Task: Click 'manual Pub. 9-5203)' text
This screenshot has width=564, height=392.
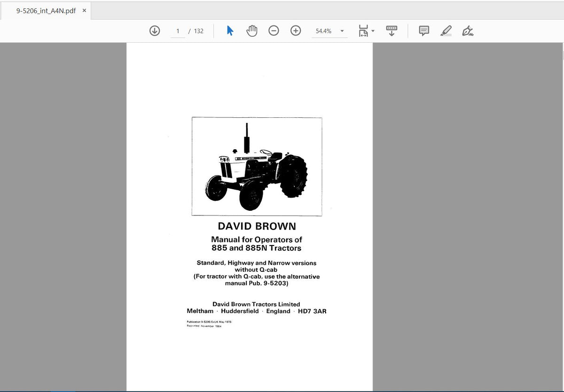Action: click(x=257, y=284)
